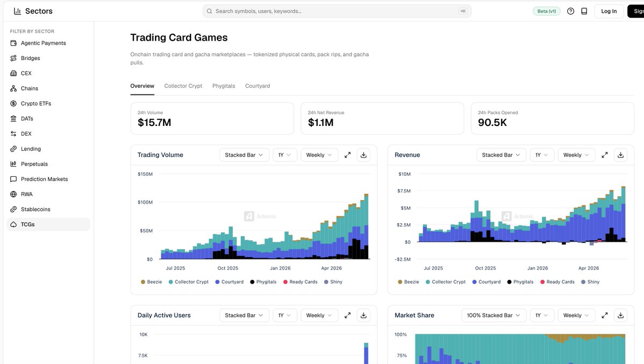The height and width of the screenshot is (364, 644).
Task: Open Daily Active Users Stacked Bar dropdown
Action: coord(244,315)
